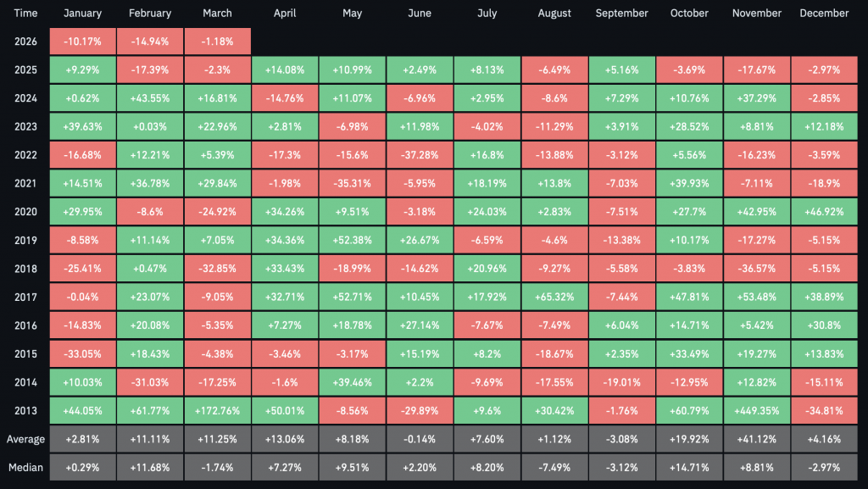Click February 2026 cell showing -14.94%

[150, 40]
